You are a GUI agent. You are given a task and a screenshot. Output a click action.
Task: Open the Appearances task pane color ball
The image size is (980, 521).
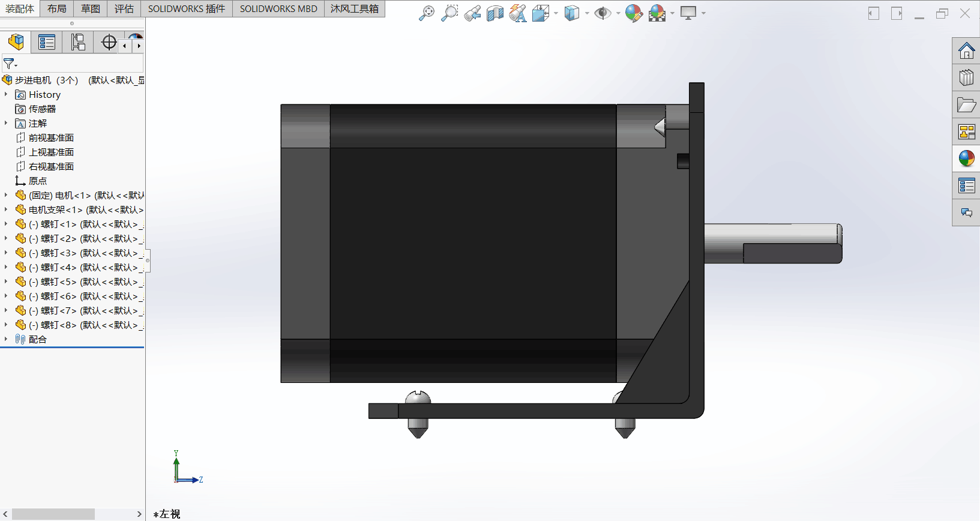[966, 158]
